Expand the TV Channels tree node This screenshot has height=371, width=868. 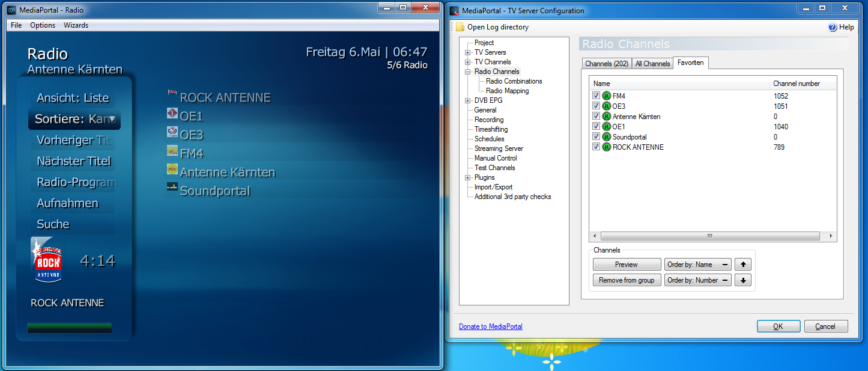[467, 62]
